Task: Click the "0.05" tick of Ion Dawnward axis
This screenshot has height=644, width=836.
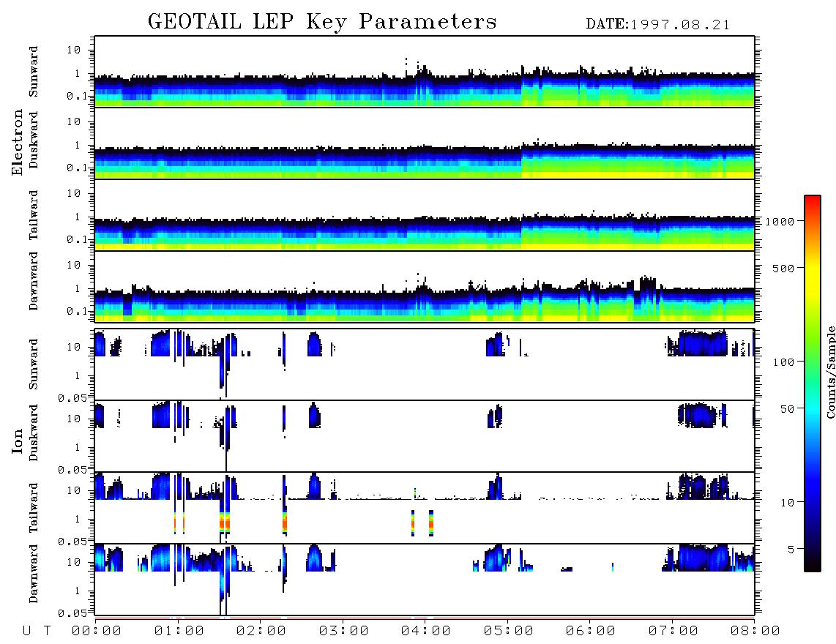Action: coord(72,613)
